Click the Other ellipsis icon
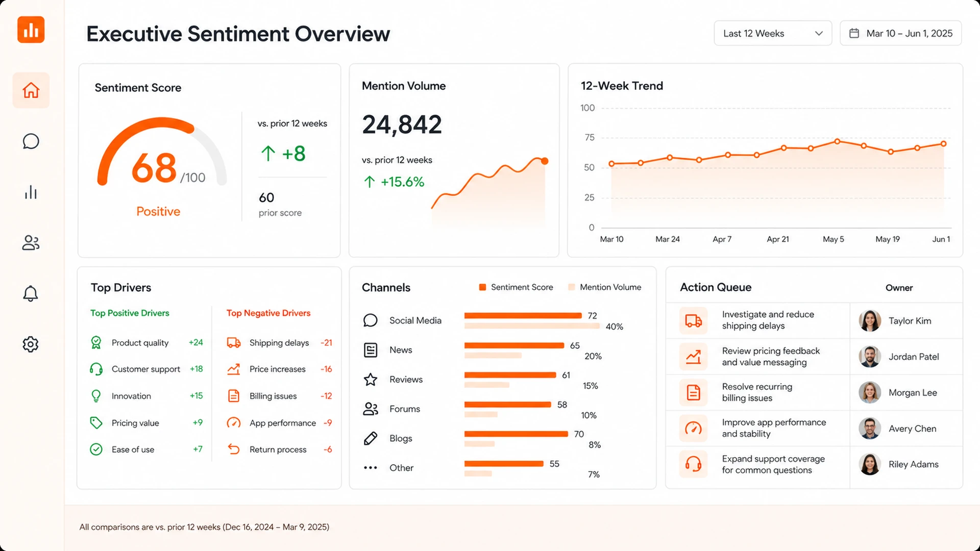 click(x=370, y=468)
